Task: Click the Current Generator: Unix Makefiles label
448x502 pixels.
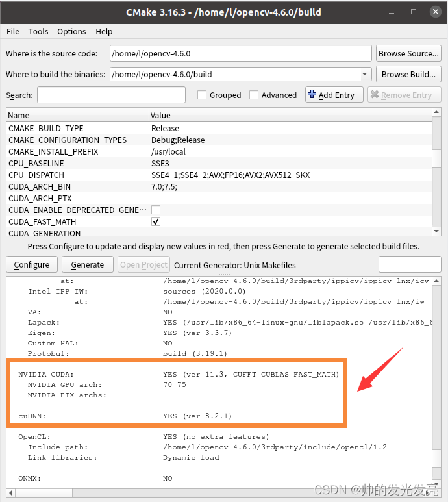Action: tap(235, 265)
